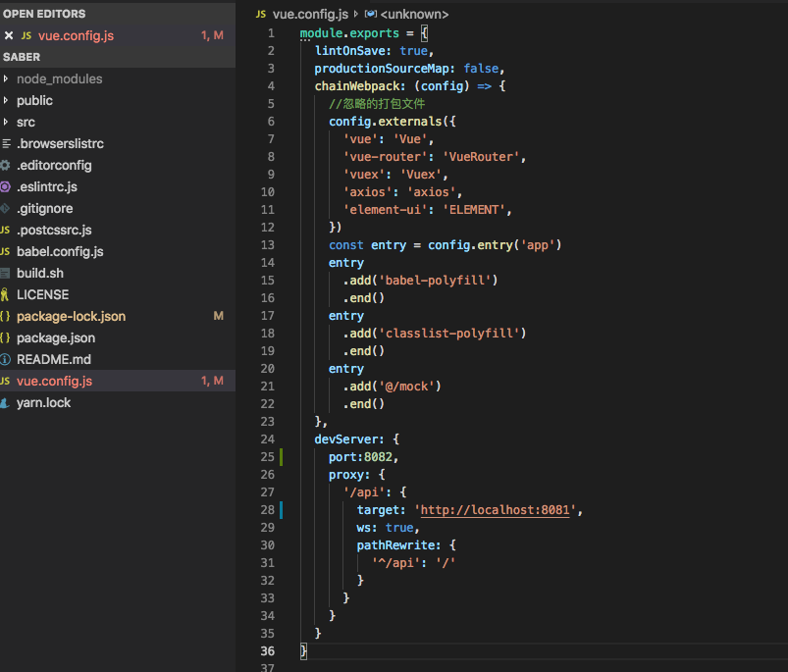The width and height of the screenshot is (788, 672).
Task: Click the package.json braces icon
Action: point(5,338)
